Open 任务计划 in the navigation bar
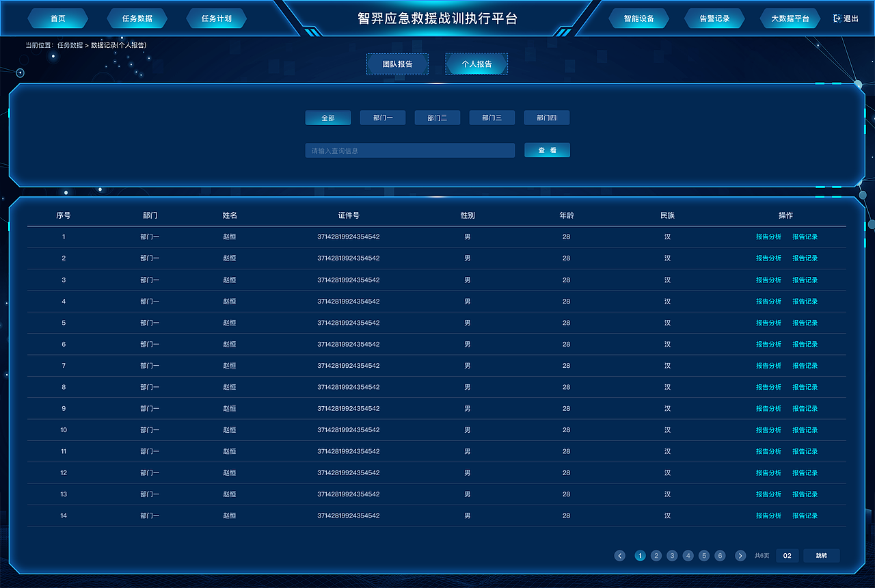 (x=216, y=18)
